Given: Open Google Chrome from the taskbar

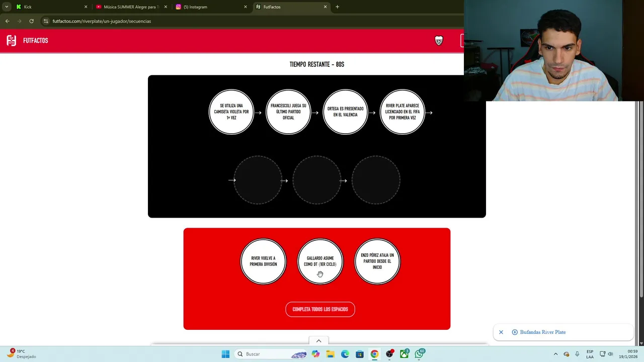Looking at the screenshot, I should click(374, 354).
